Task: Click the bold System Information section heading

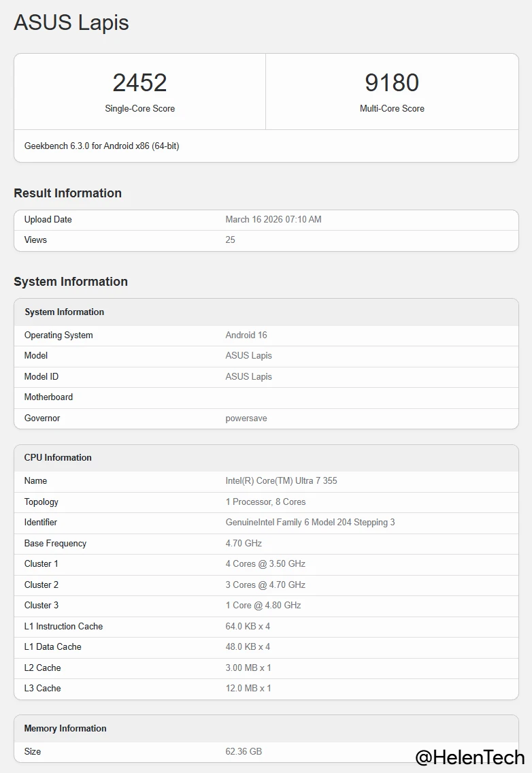Action: coord(71,282)
